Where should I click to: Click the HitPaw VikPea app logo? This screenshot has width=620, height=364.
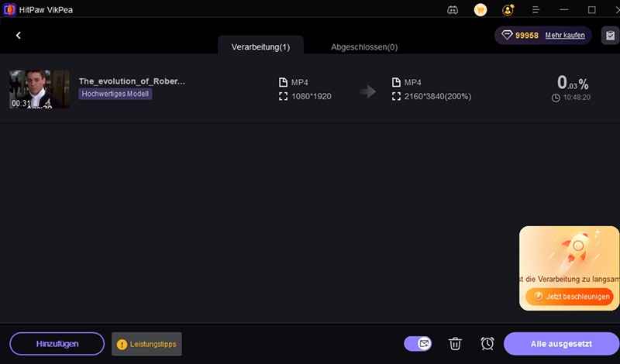coord(9,9)
